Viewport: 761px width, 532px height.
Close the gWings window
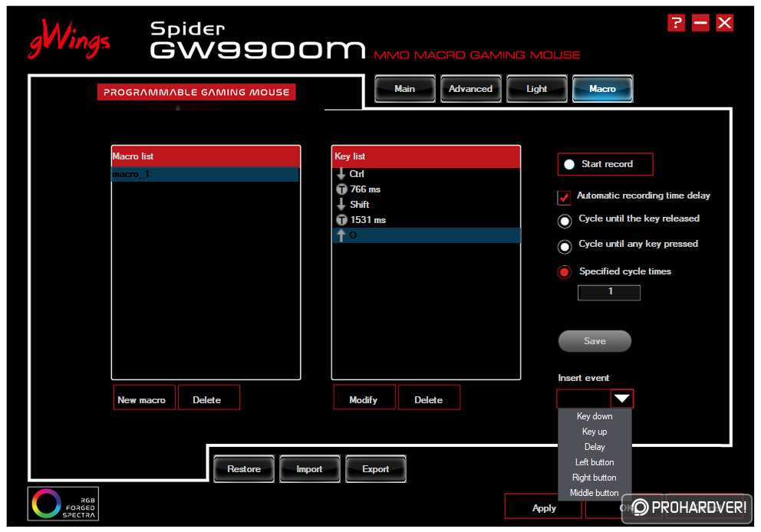[725, 23]
